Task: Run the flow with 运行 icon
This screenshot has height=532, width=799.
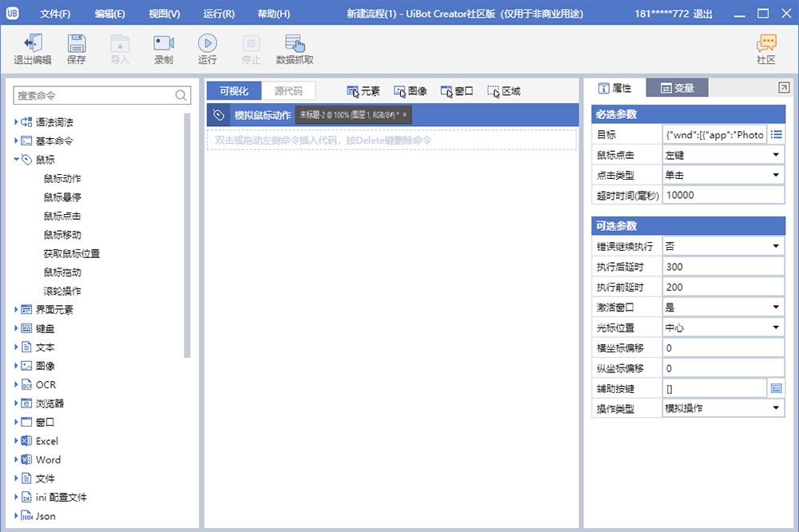Action: (x=208, y=50)
